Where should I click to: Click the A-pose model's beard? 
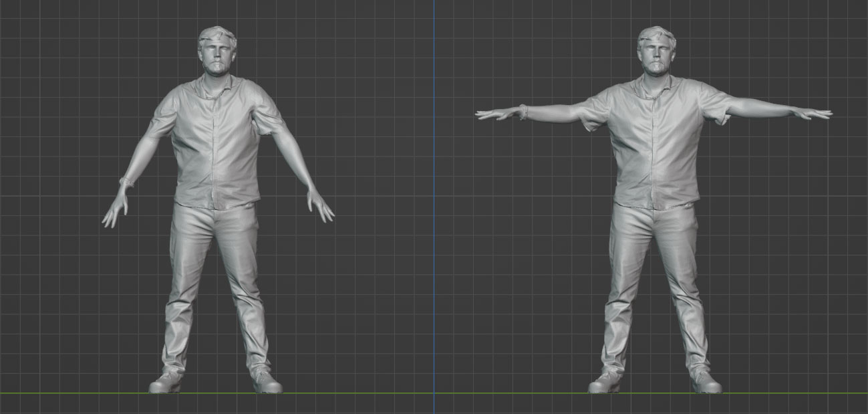coord(216,68)
